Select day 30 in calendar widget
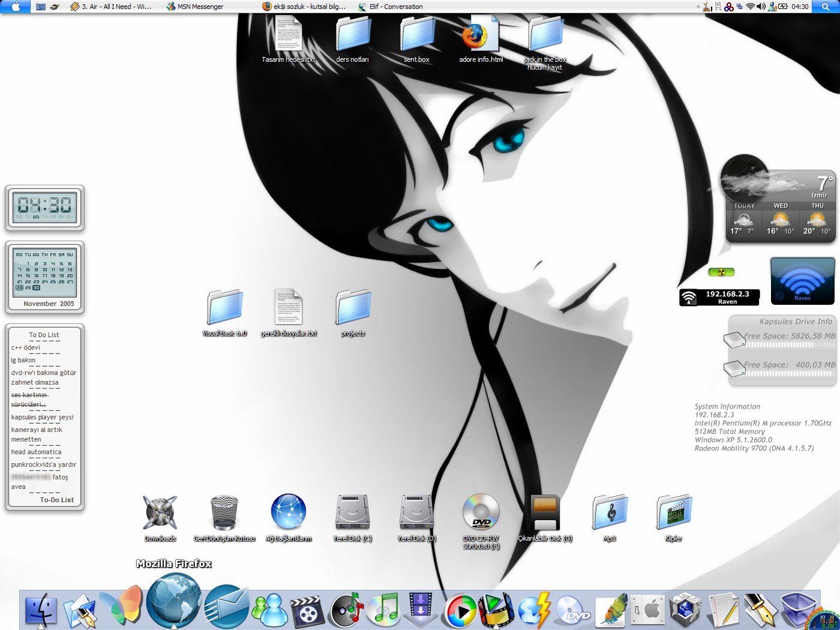The height and width of the screenshot is (630, 840). tap(36, 288)
